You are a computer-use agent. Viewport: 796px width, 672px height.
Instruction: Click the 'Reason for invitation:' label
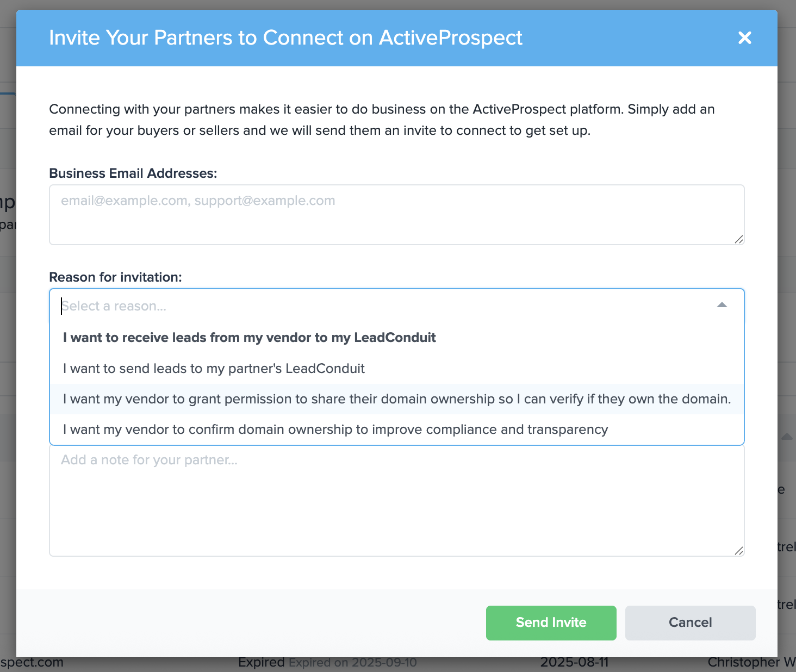115,277
